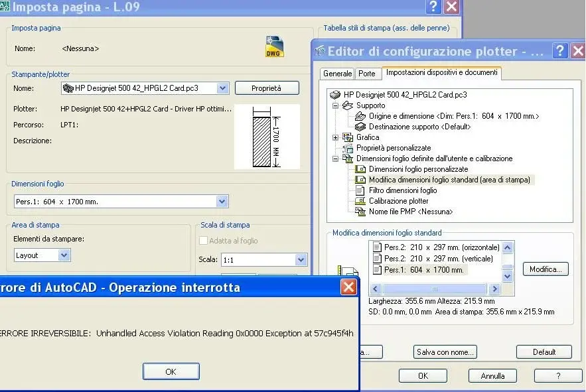Open the Dimensioni foglio dropdown

point(222,202)
